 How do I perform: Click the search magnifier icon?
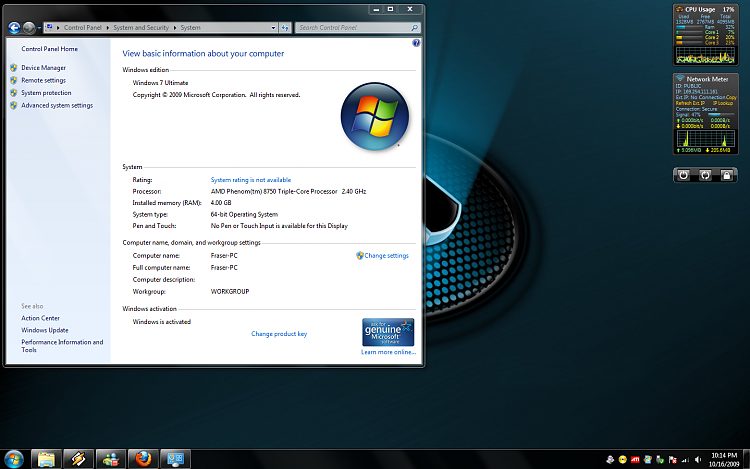[414, 28]
